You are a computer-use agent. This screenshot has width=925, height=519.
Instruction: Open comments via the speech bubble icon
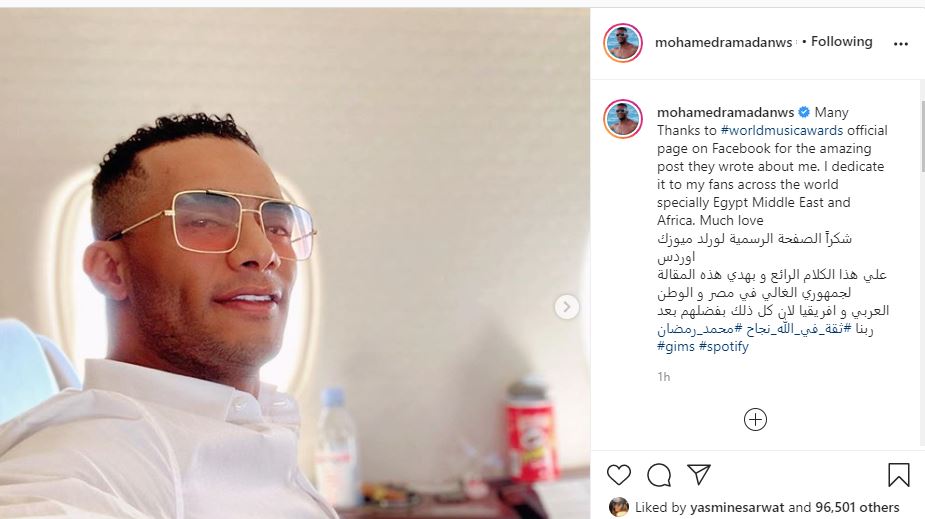pos(658,475)
